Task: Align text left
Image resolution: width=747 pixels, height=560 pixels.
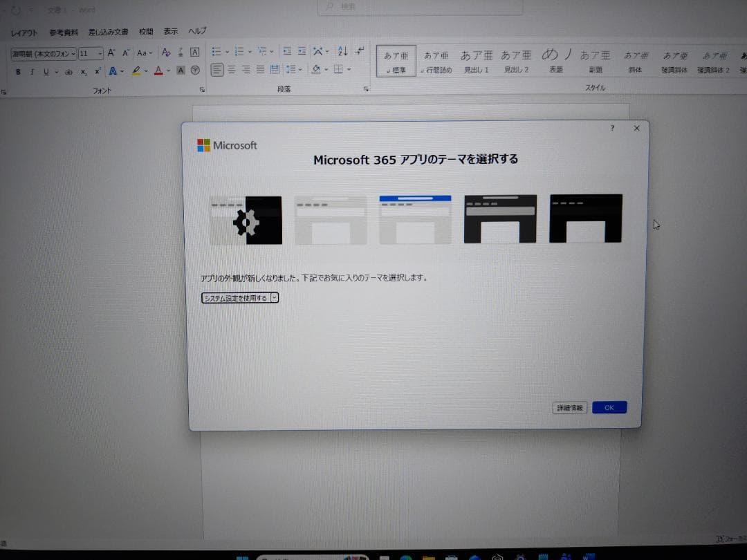Action: [x=216, y=70]
